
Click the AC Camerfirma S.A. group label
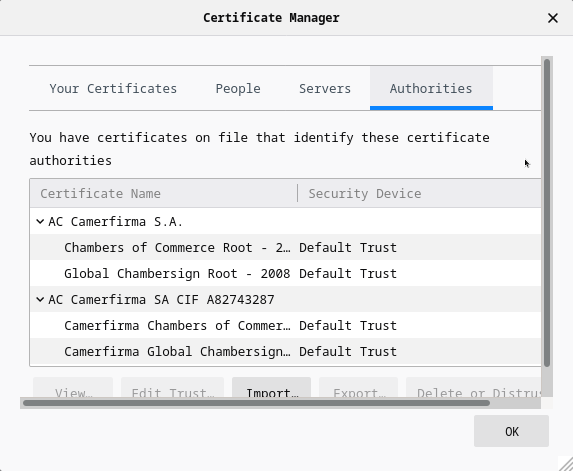pyautogui.click(x=115, y=221)
